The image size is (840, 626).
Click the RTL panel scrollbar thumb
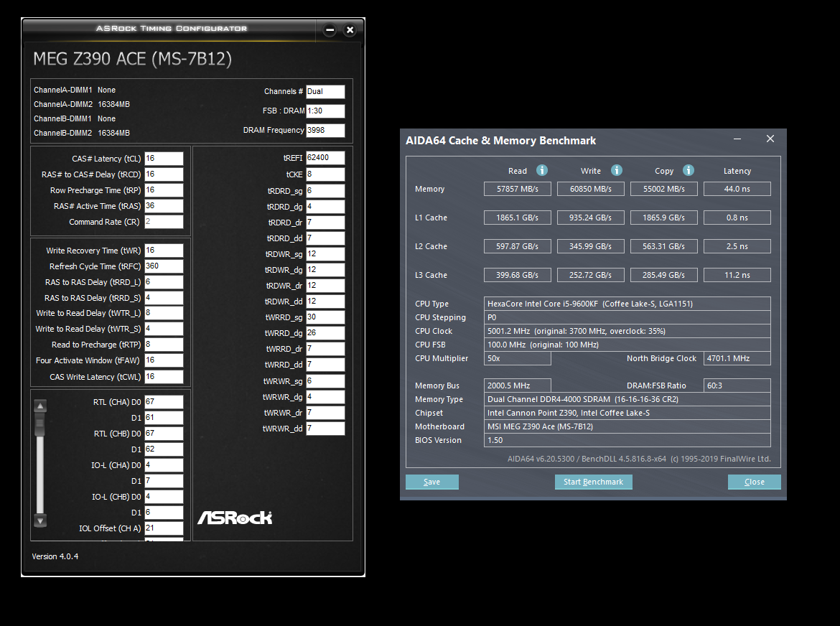[40, 424]
